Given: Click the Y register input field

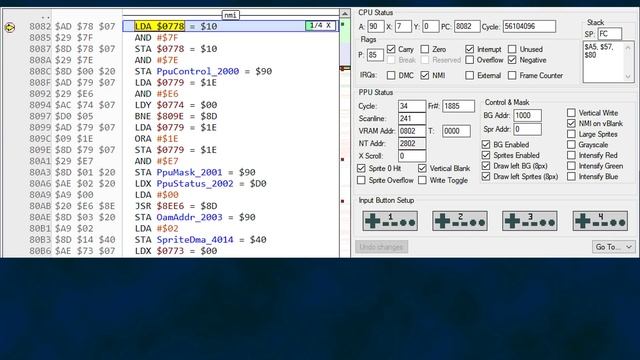Looking at the screenshot, I should (431, 27).
